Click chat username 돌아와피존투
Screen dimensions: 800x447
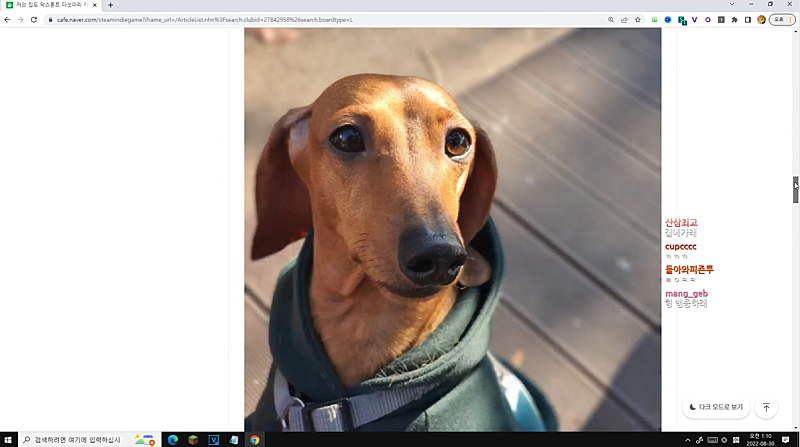point(689,269)
